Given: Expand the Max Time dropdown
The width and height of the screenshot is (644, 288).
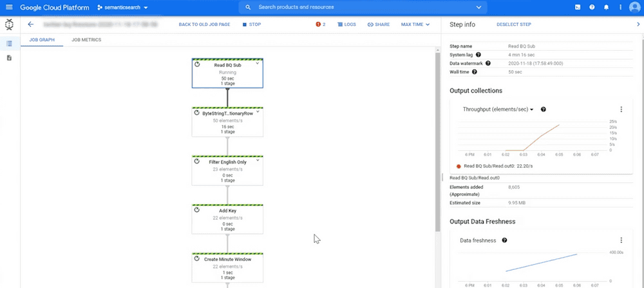Looking at the screenshot, I should [x=415, y=24].
